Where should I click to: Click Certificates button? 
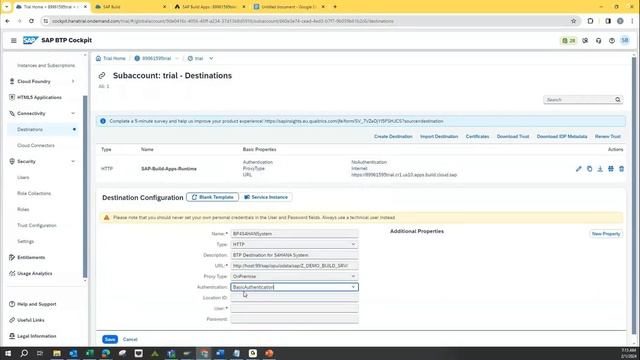(x=478, y=136)
